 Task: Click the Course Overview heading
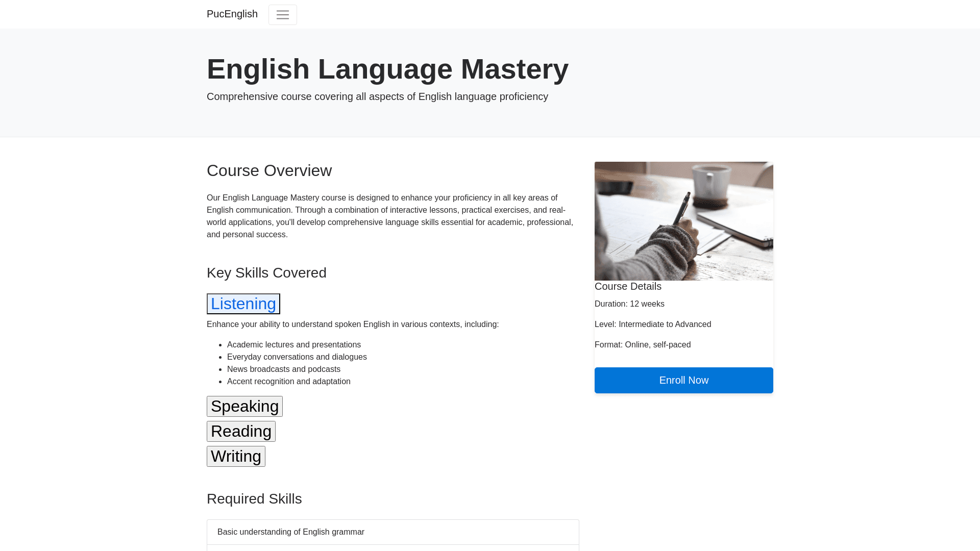coord(269,170)
